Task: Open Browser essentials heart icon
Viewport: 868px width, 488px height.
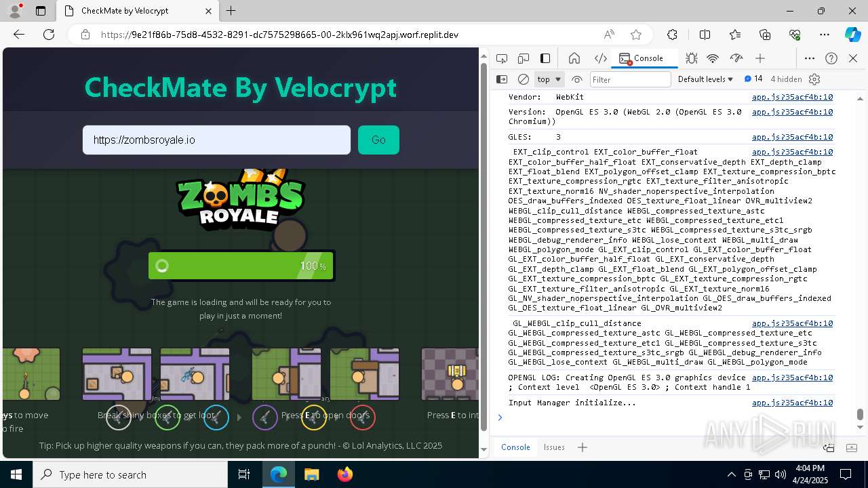Action: pyautogui.click(x=795, y=35)
